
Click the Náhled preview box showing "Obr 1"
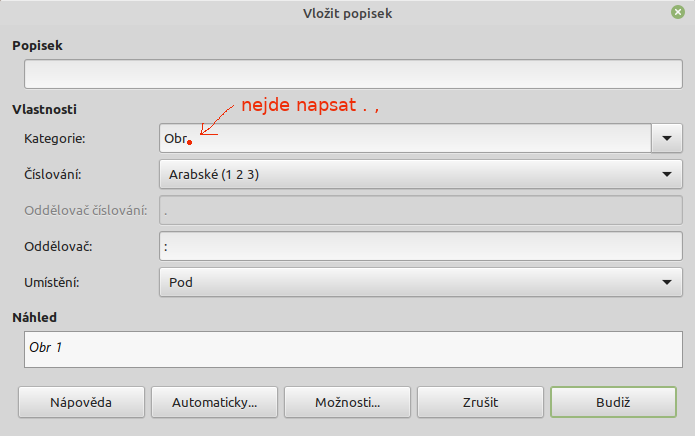(x=353, y=350)
